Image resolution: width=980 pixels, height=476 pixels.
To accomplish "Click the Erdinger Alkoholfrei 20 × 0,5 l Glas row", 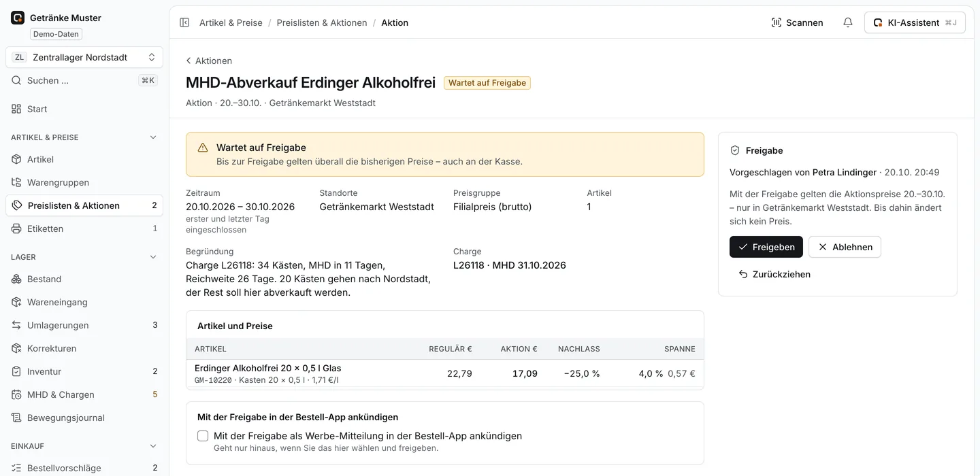I will [x=445, y=373].
